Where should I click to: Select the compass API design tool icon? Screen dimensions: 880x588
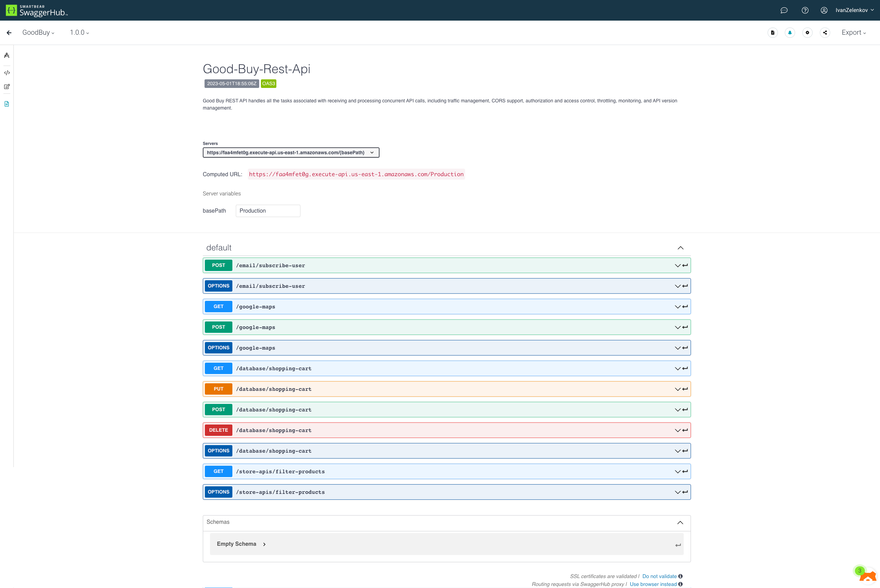(7, 55)
